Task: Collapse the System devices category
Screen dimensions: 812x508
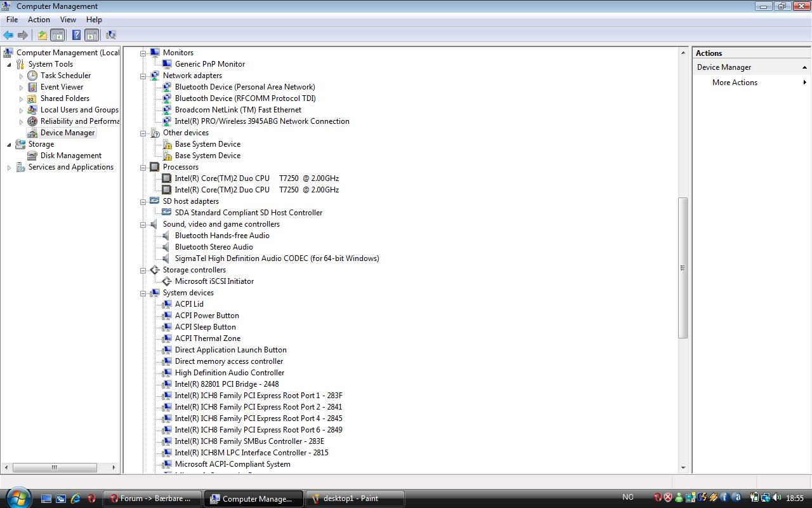Action: click(143, 293)
